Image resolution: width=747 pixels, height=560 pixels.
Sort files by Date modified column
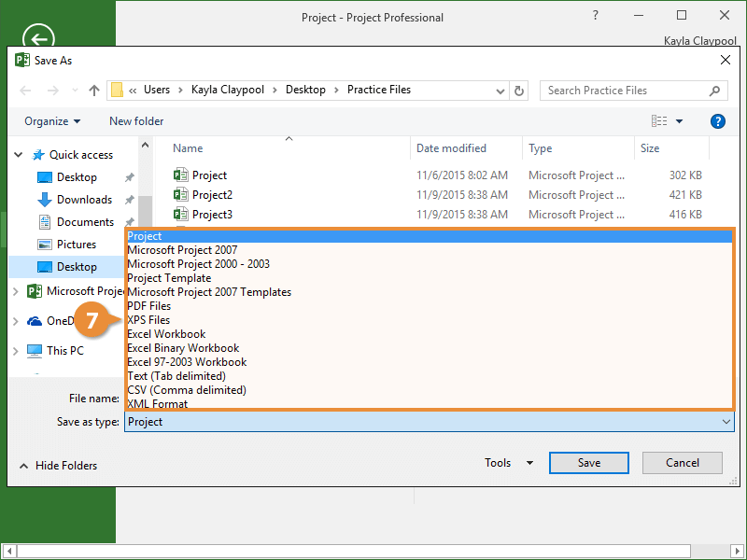(x=451, y=148)
